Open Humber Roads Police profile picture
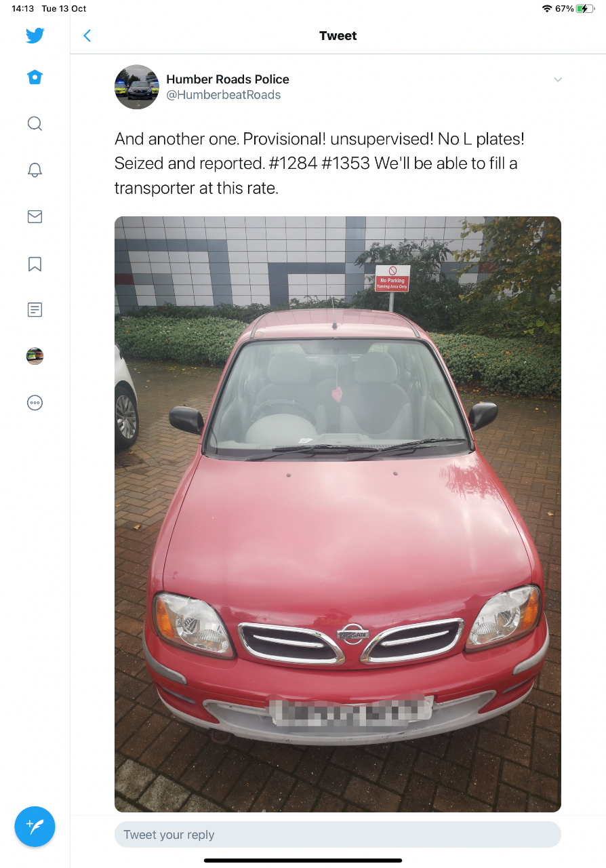 tap(137, 87)
